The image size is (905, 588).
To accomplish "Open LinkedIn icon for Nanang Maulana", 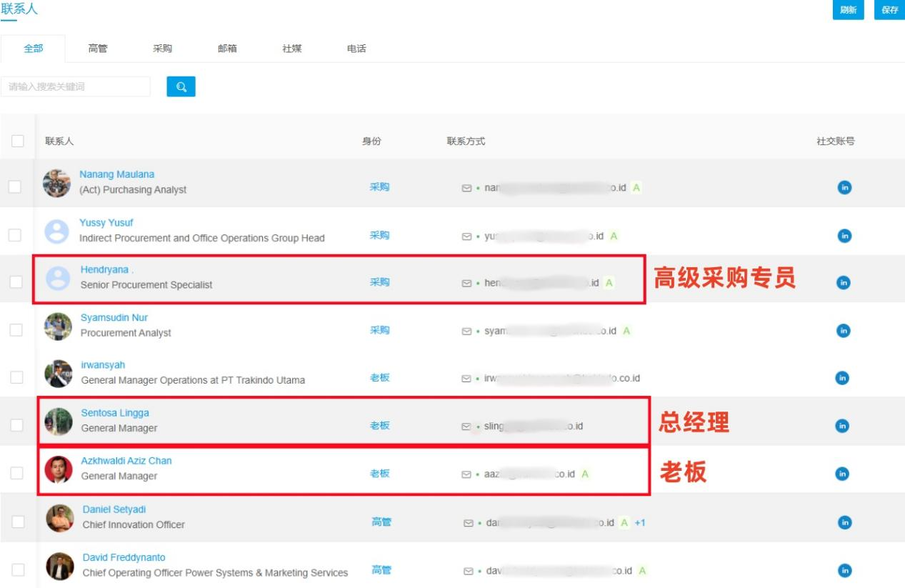I will click(x=844, y=188).
